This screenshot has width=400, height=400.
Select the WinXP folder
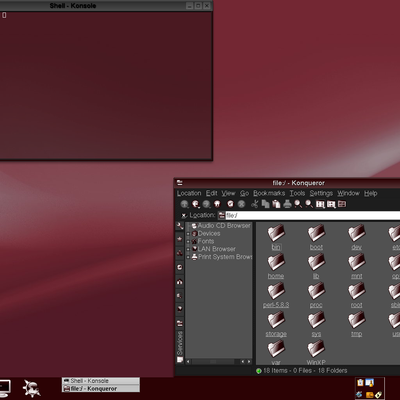pyautogui.click(x=316, y=352)
